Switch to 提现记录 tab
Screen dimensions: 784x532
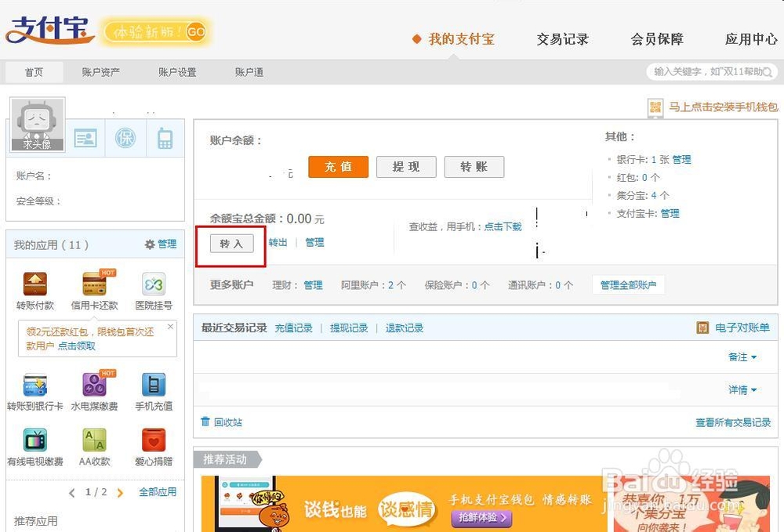349,328
